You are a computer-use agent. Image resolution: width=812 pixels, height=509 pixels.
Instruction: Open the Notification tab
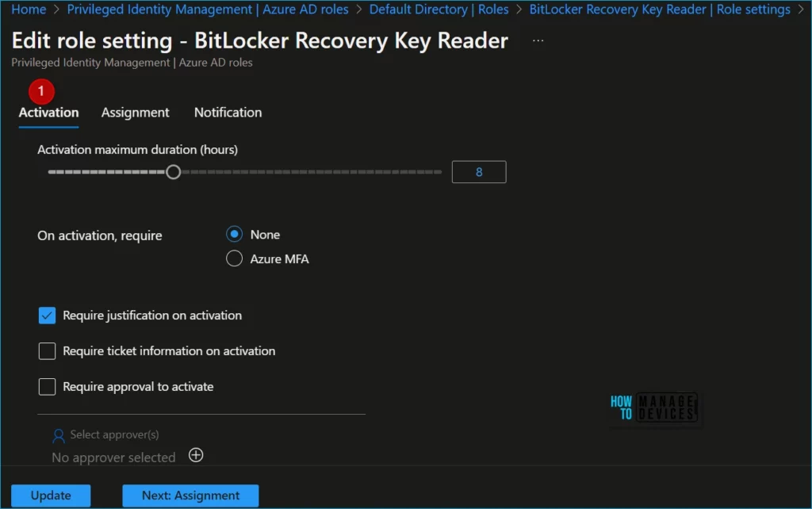(228, 113)
